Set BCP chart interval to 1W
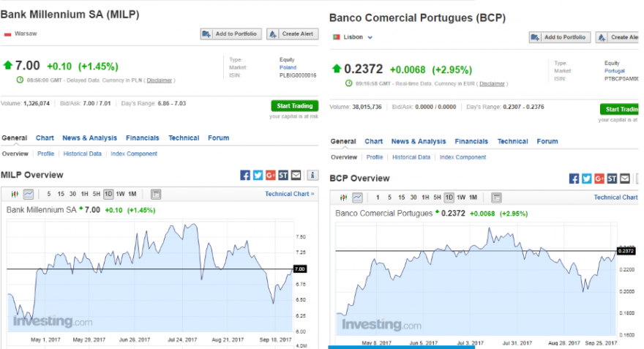This screenshot has width=644, height=349. coord(461,198)
